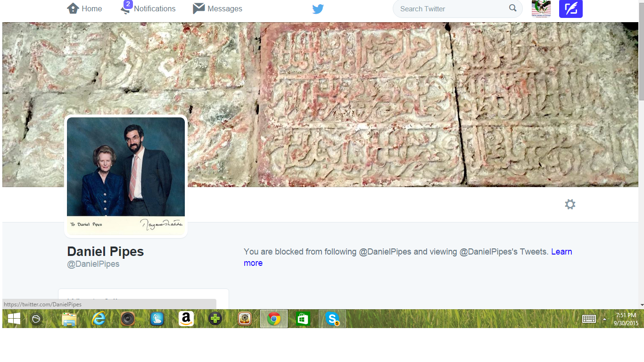Switch to Chrome in the taskbar

tap(274, 319)
